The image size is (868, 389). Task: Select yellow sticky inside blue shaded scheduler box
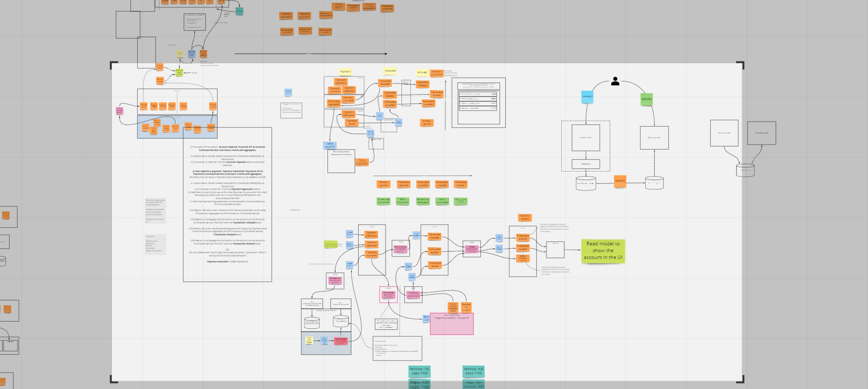(x=309, y=341)
